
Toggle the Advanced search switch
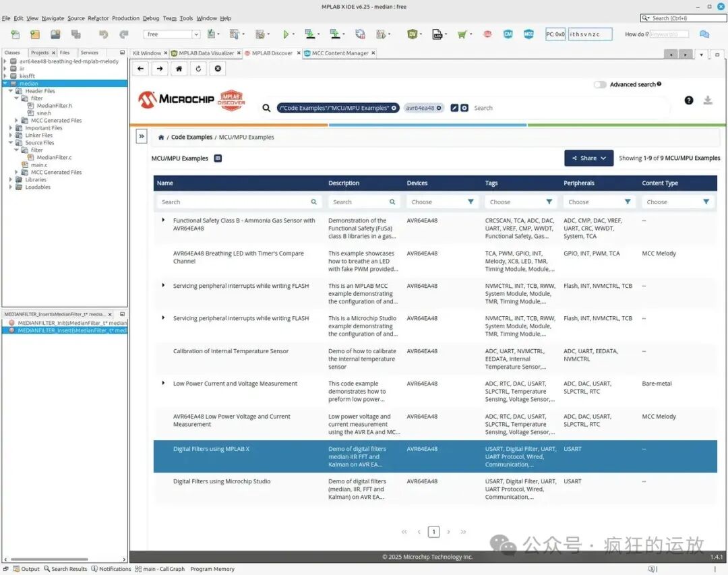[x=600, y=84]
